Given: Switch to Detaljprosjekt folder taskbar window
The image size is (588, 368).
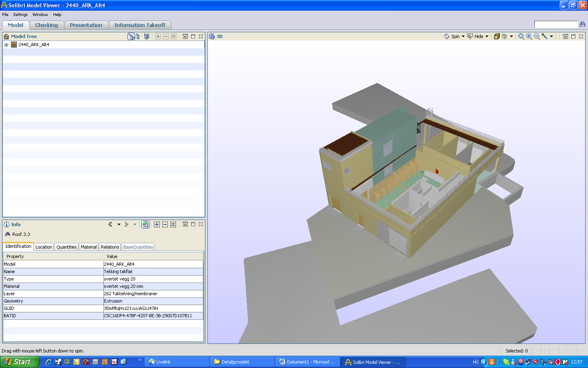Looking at the screenshot, I should point(242,362).
